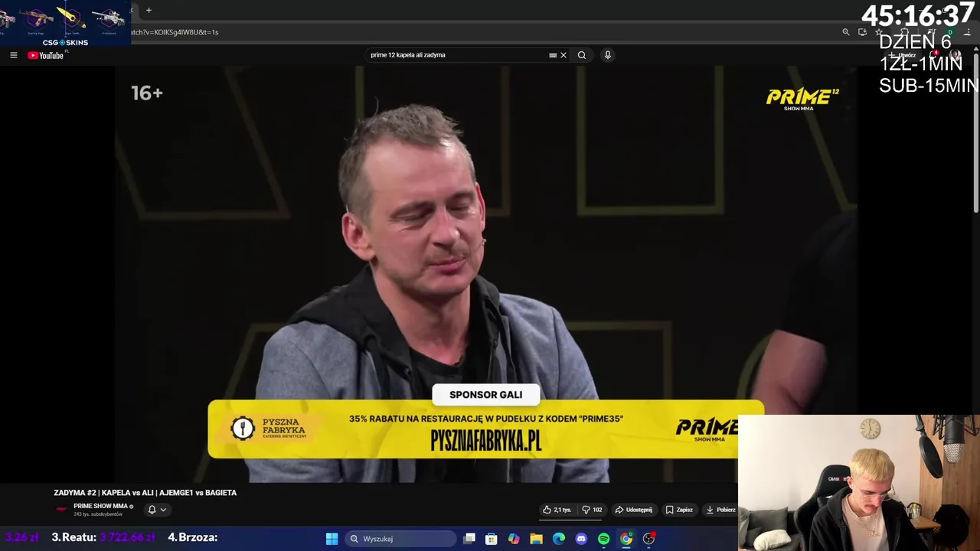Open the Chrome three-dot menu
The width and height of the screenshot is (980, 551).
[x=969, y=31]
